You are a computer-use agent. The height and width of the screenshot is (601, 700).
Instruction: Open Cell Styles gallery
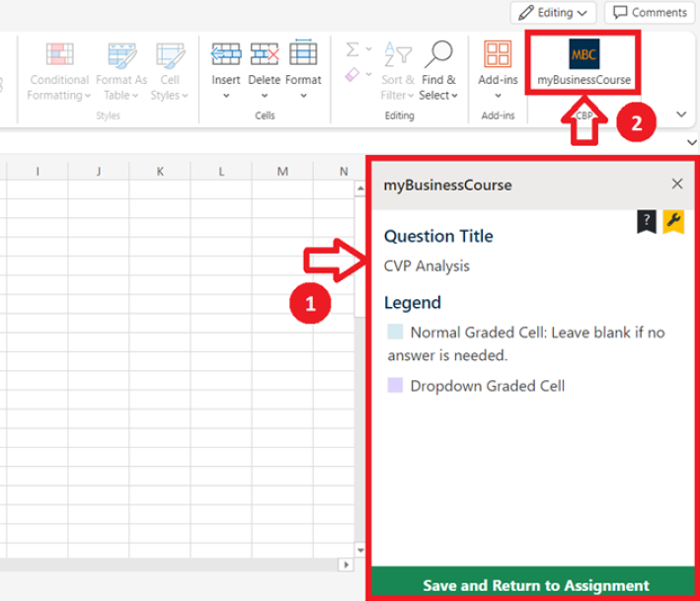pyautogui.click(x=170, y=71)
